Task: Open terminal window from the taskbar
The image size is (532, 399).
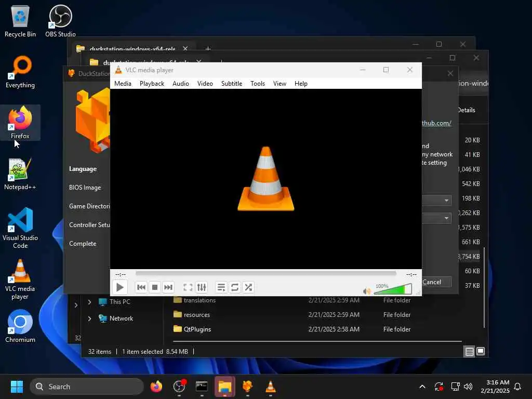Action: [x=202, y=387]
